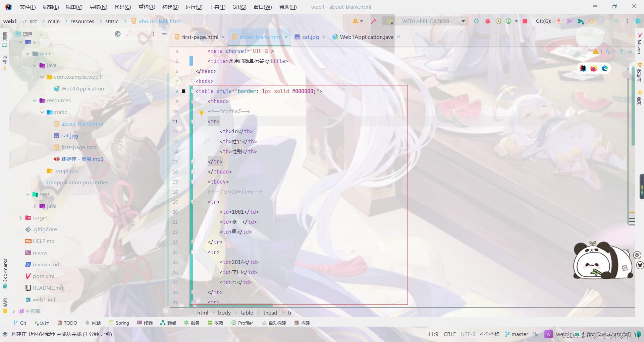Viewport: 644px width, 342px height.
Task: Collapse the main folder node
Action: pyautogui.click(x=28, y=54)
